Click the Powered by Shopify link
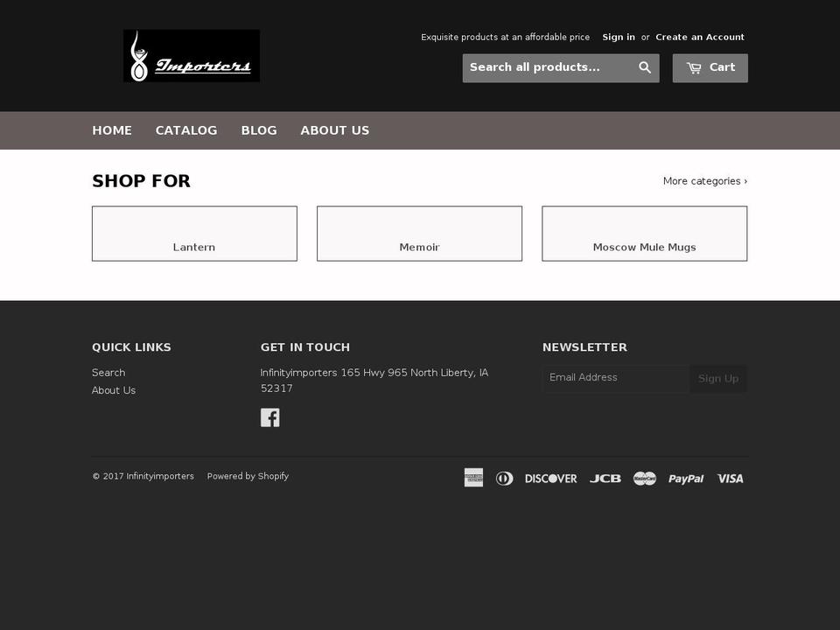This screenshot has width=840, height=630. 248,476
